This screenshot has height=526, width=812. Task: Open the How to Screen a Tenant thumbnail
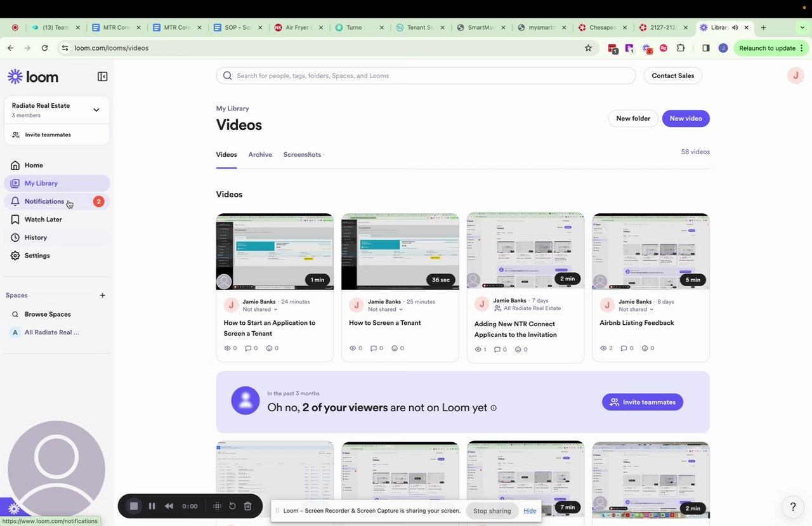400,252
